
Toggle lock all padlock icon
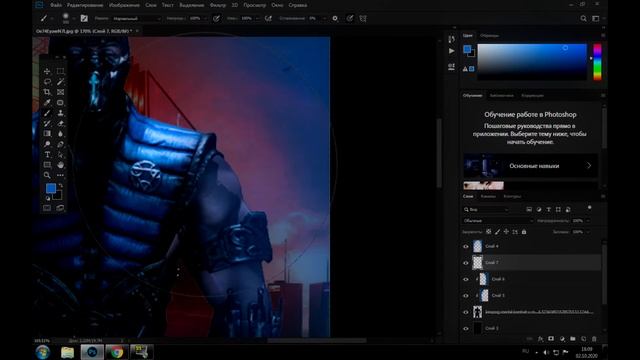(x=524, y=232)
